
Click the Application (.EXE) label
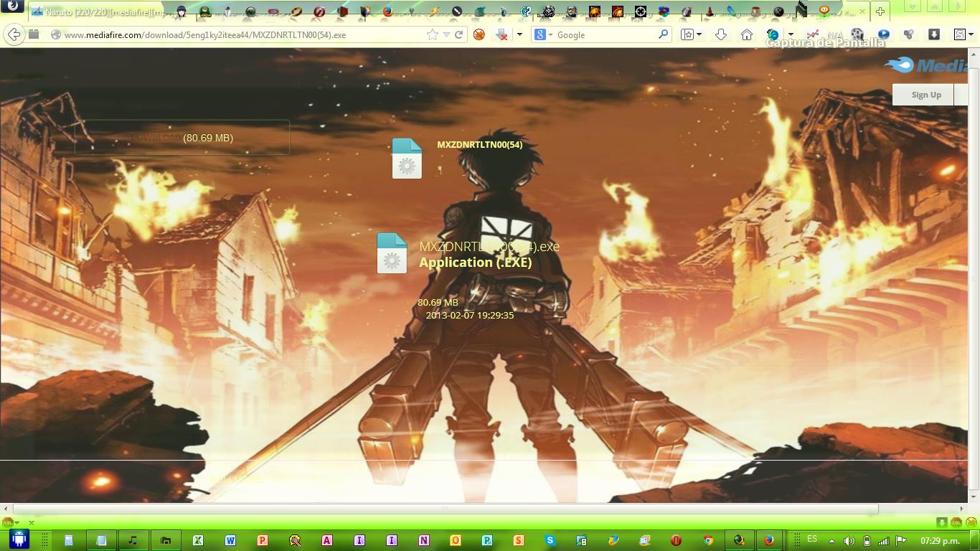[x=476, y=263]
